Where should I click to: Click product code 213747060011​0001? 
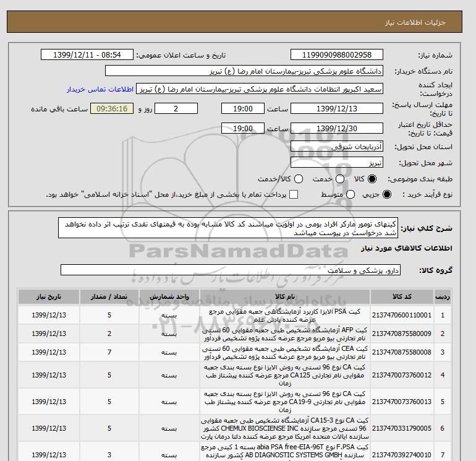click(402, 315)
